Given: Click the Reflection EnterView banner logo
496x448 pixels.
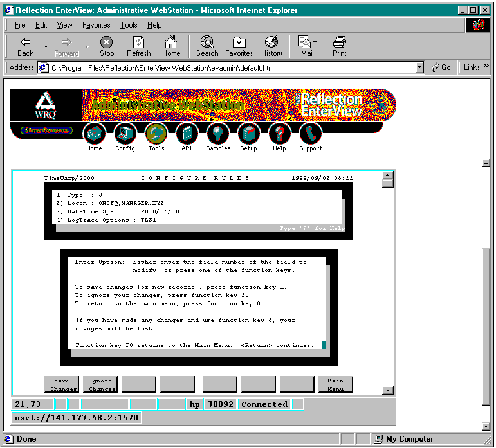Looking at the screenshot, I should [x=331, y=105].
